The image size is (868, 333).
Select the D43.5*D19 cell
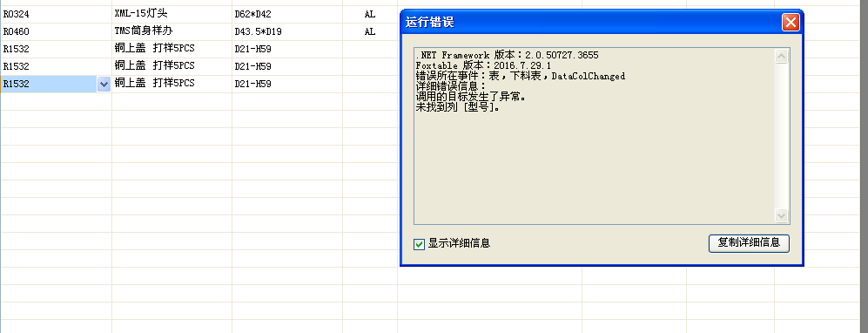pyautogui.click(x=286, y=31)
